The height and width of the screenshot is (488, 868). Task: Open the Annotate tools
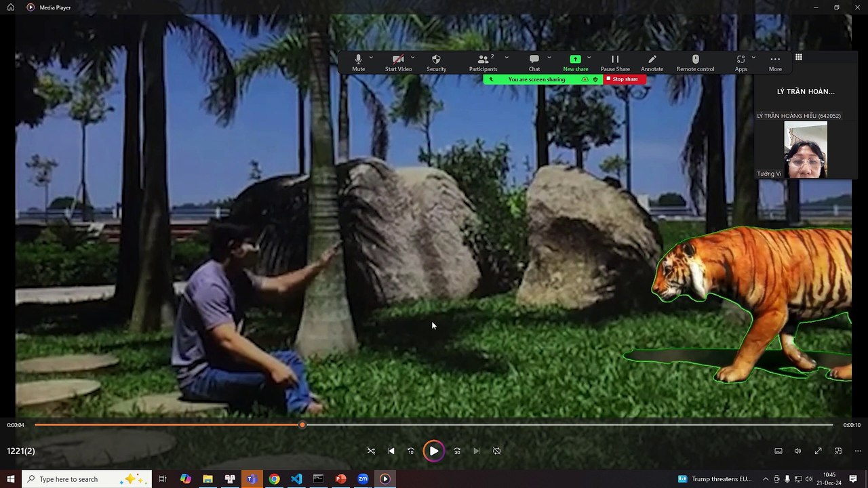click(x=652, y=63)
